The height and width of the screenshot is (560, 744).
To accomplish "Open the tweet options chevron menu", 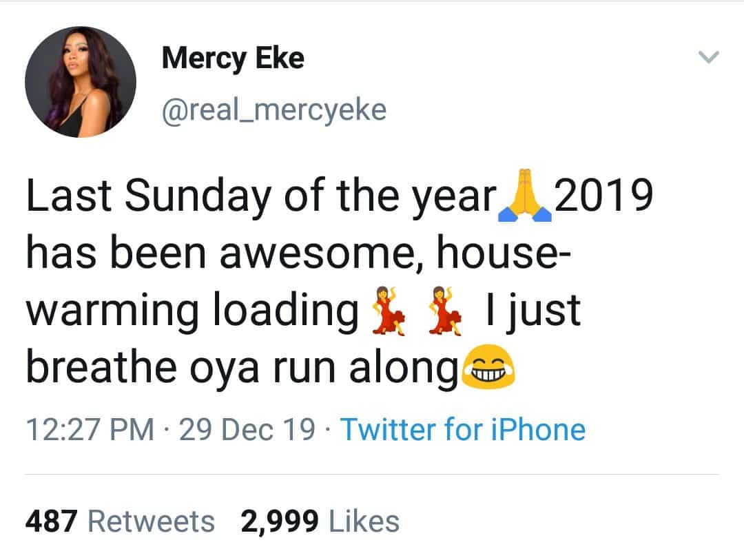I will tap(709, 57).
